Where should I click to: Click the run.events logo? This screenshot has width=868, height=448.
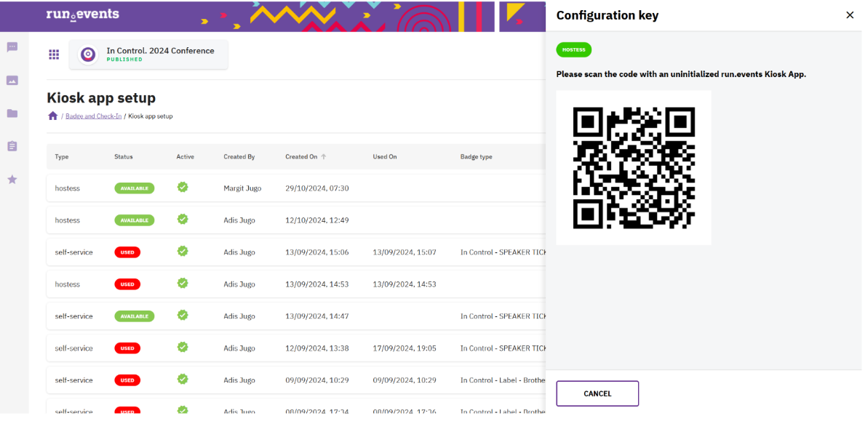coord(82,15)
